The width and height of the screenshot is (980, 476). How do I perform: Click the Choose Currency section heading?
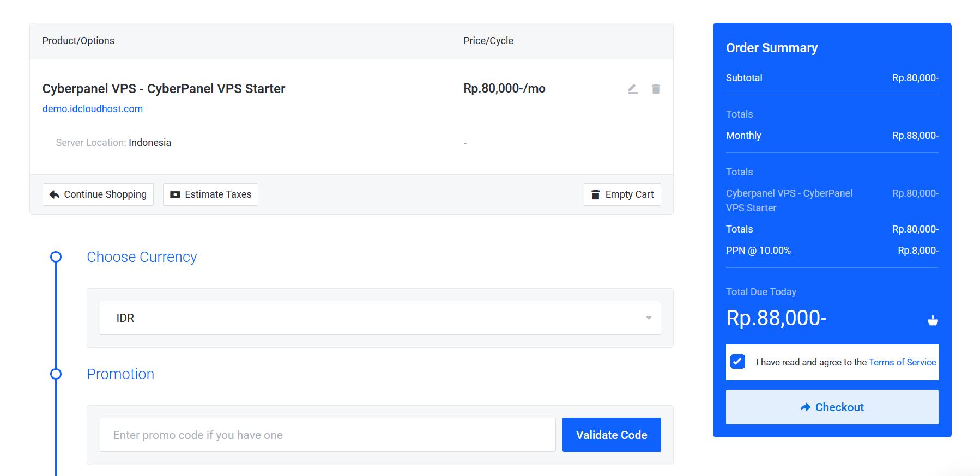point(142,257)
